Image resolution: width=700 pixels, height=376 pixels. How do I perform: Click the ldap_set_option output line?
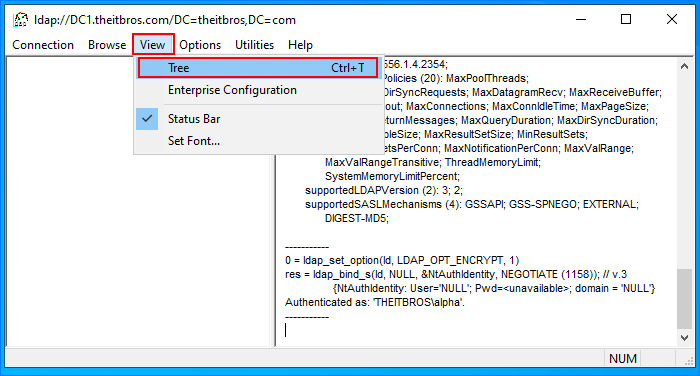tap(402, 260)
